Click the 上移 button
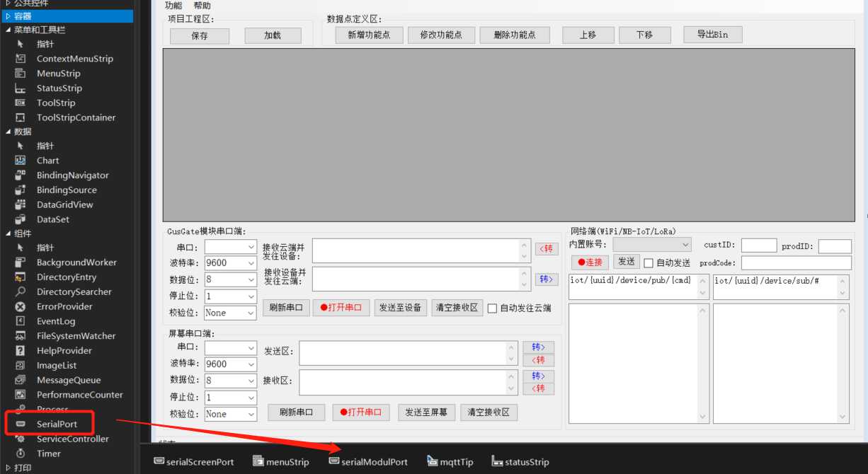868x474 pixels. (588, 35)
